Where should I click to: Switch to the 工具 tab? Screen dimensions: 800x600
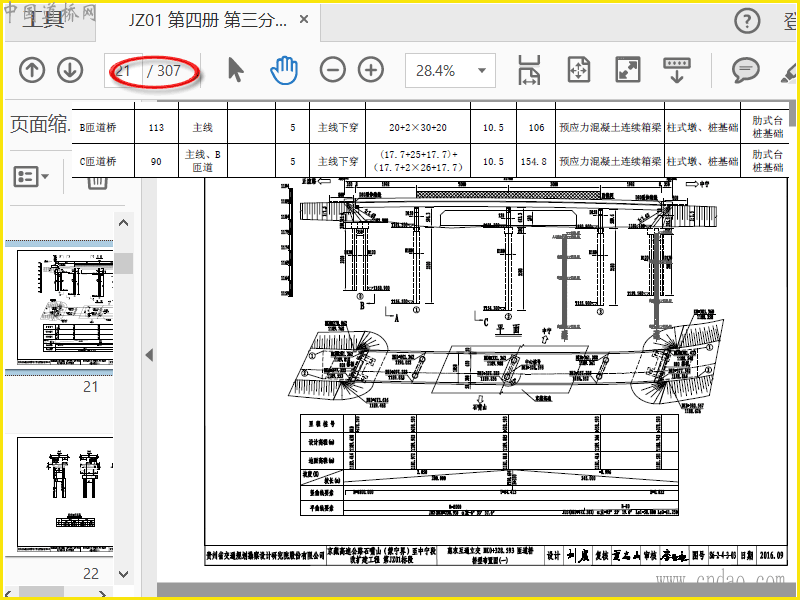[42, 20]
